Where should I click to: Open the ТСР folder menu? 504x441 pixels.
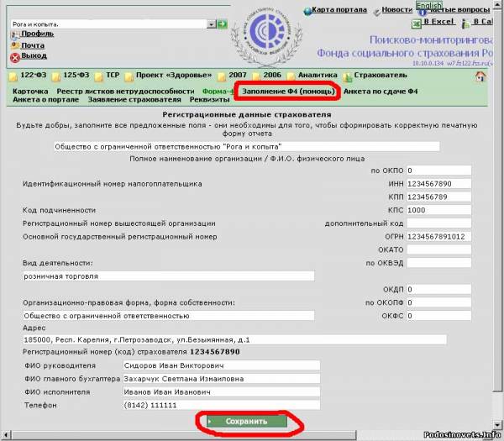[x=113, y=76]
